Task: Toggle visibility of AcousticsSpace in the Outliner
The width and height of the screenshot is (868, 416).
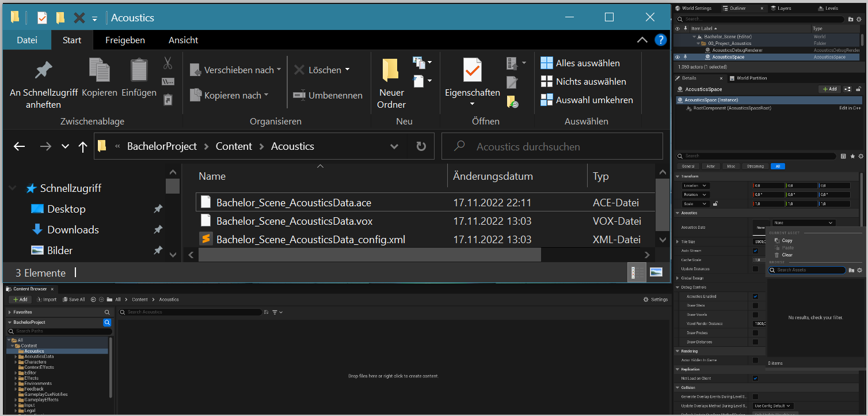Action: pyautogui.click(x=678, y=56)
